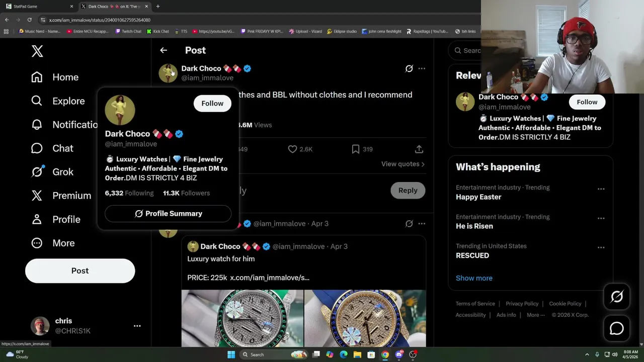Open Privacy Policy footer link
Image resolution: width=644 pixels, height=362 pixels.
tap(522, 304)
